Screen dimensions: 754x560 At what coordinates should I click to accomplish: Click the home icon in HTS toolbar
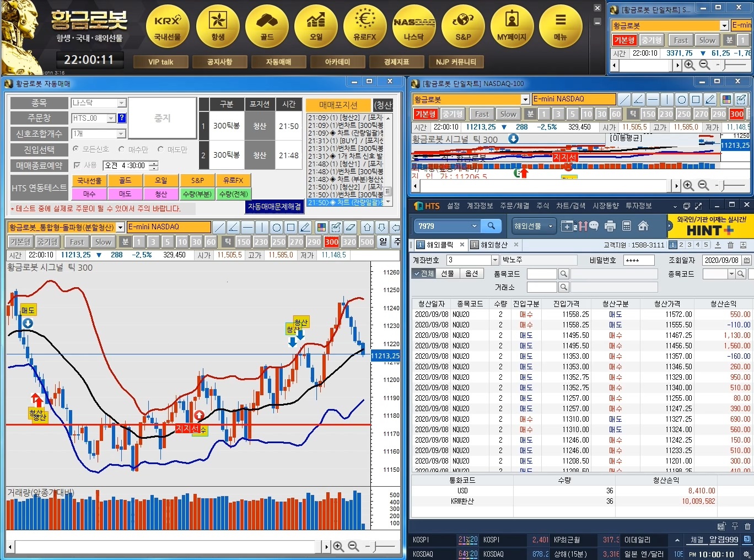(x=643, y=225)
